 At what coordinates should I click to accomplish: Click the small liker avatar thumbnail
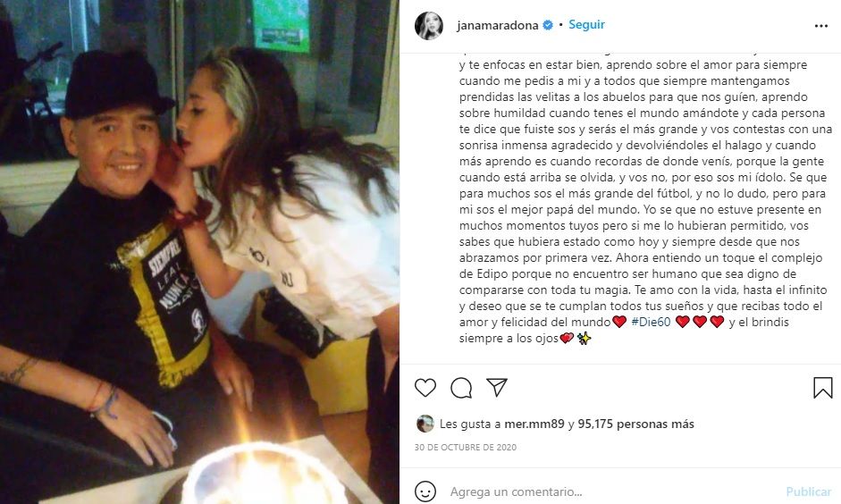point(425,424)
